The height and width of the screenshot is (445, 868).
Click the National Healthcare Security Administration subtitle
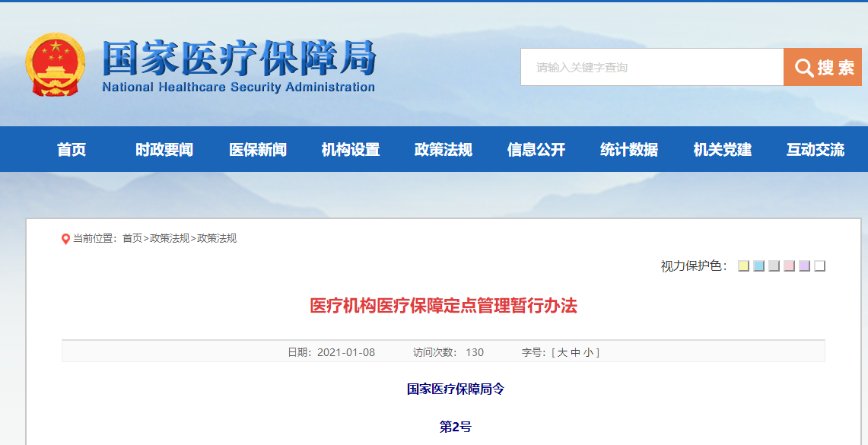[239, 87]
